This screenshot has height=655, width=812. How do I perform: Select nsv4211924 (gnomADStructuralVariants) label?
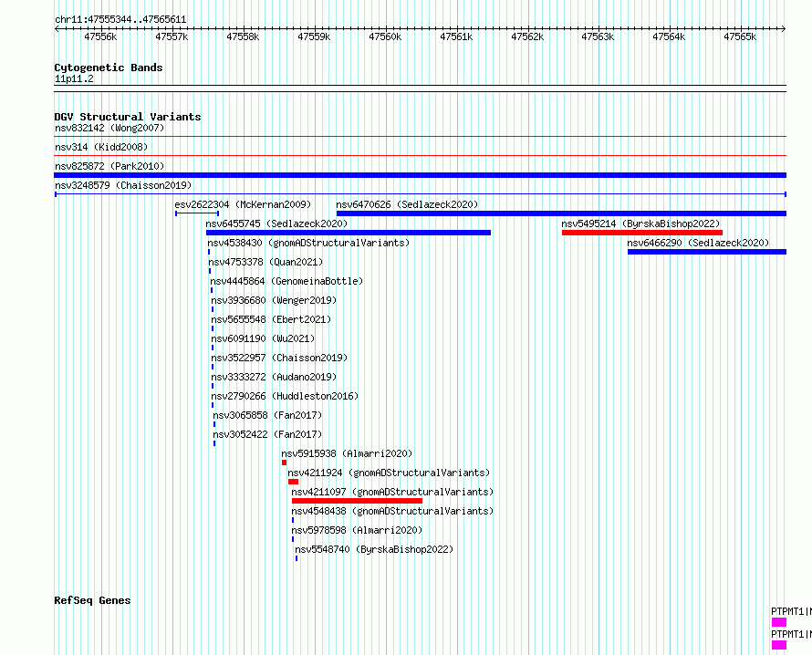click(x=389, y=473)
